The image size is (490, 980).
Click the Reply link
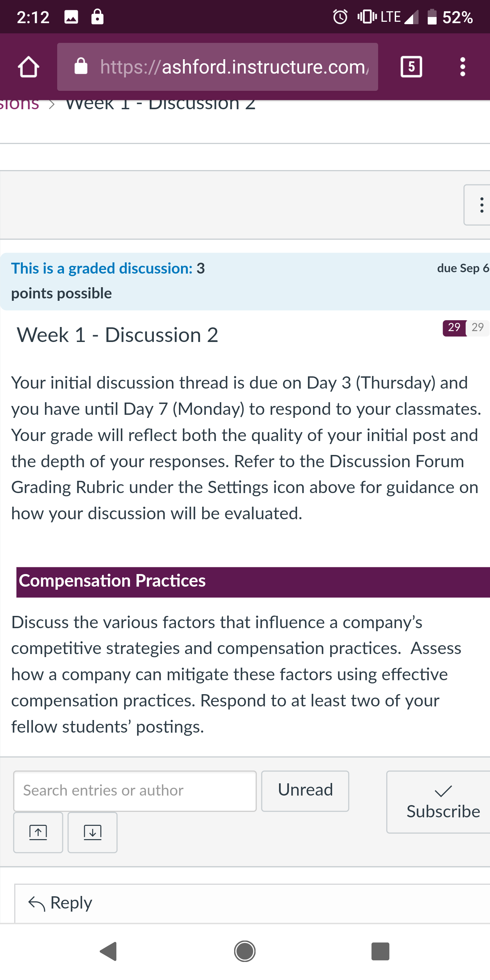61,903
